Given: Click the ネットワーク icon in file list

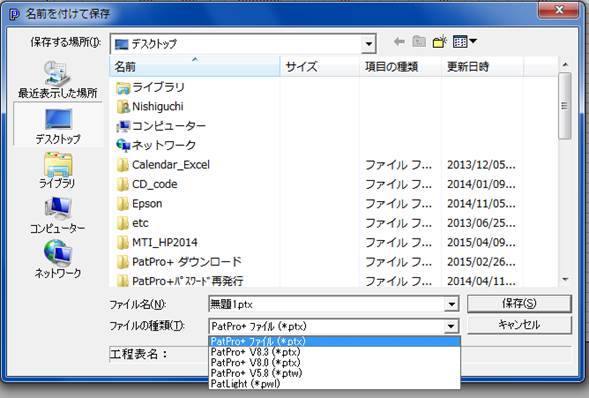Looking at the screenshot, I should (x=123, y=145).
